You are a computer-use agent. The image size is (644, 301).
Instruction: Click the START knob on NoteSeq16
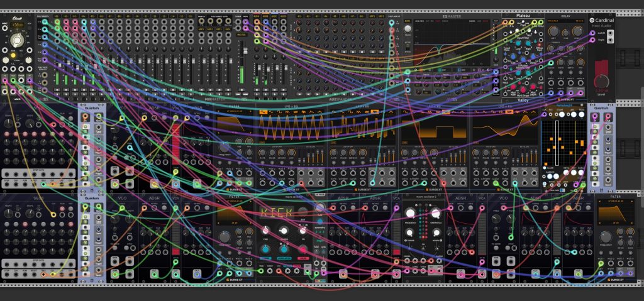pos(562,114)
